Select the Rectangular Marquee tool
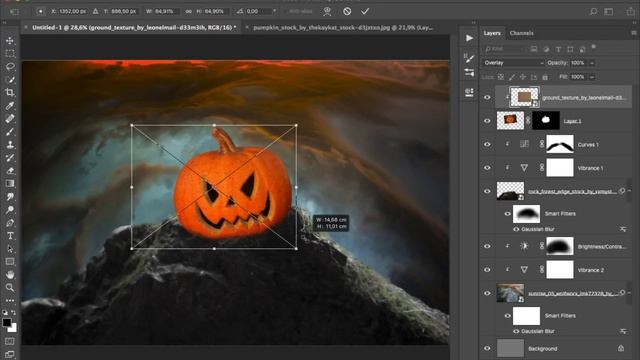The image size is (640, 360). coord(10,53)
